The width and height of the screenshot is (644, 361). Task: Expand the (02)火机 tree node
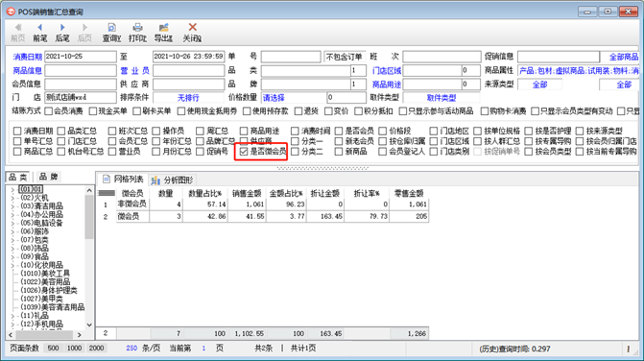[12, 198]
